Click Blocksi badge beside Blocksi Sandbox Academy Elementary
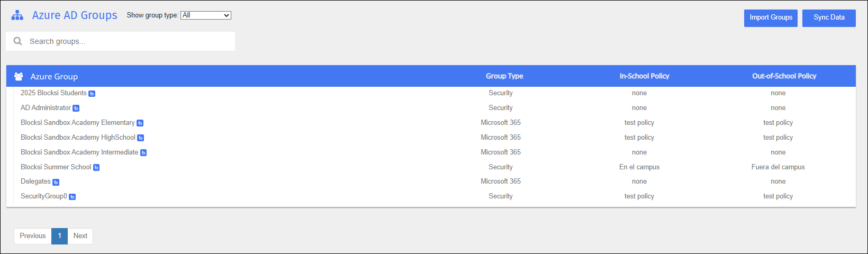The image size is (868, 254). pos(140,123)
